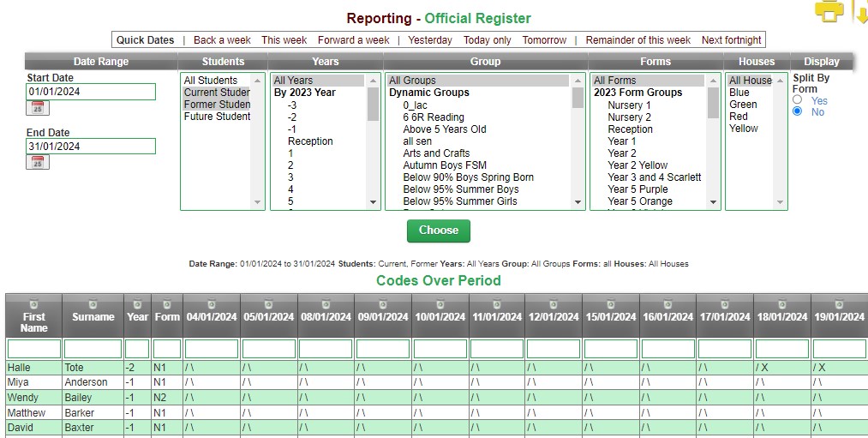Click filter box under First Name column
This screenshot has height=438, width=868.
(x=33, y=349)
